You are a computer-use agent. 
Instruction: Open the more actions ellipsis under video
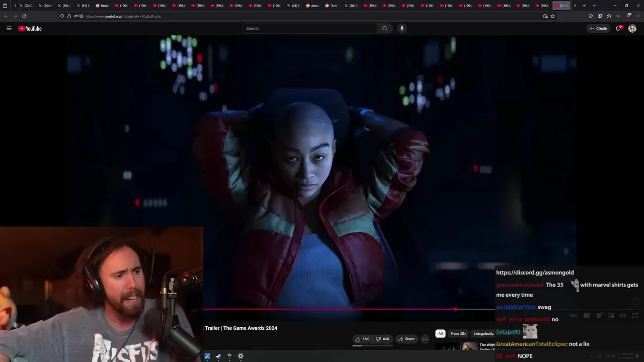pos(425,339)
